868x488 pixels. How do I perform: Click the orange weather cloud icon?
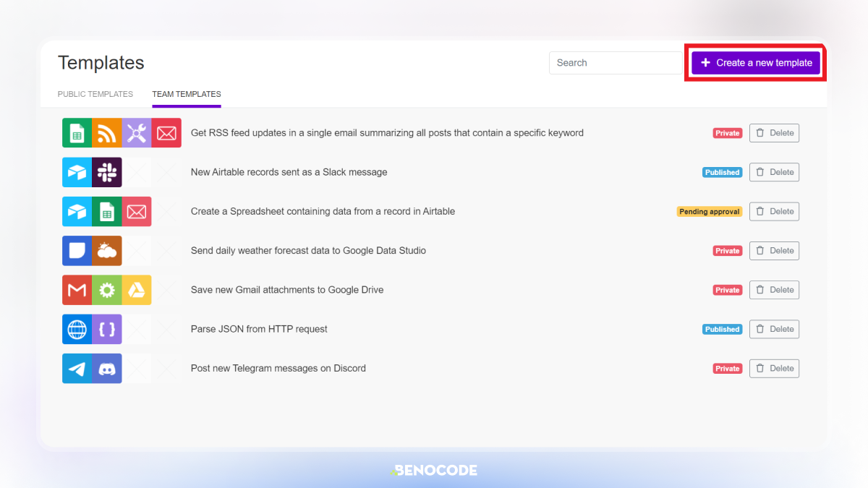(107, 251)
